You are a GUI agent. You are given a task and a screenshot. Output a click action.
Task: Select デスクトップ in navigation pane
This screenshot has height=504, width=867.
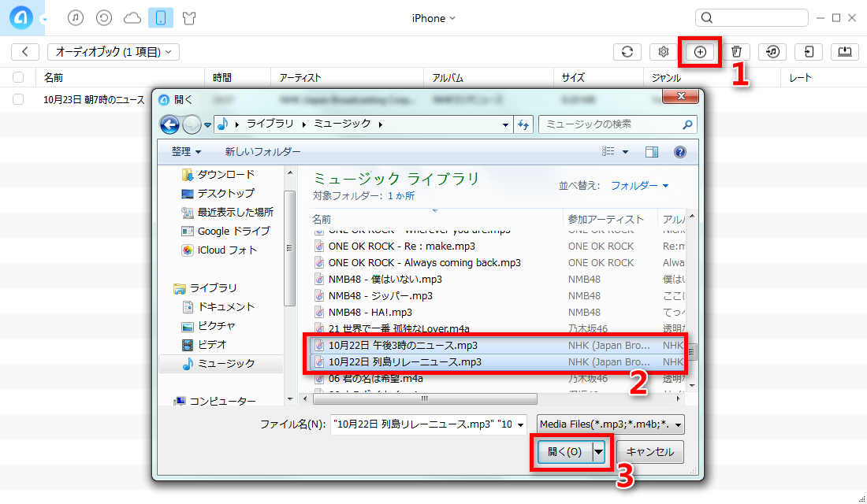point(218,194)
